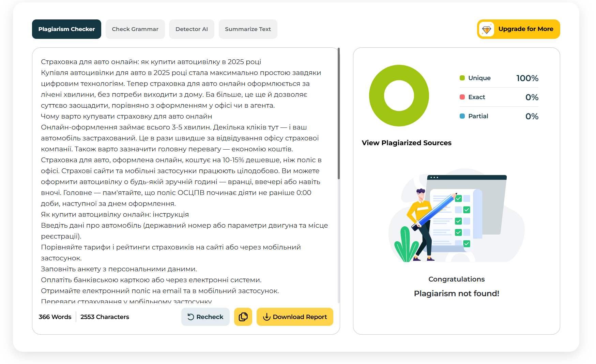
Task: Click the blue Partial legend dot
Action: point(462,116)
